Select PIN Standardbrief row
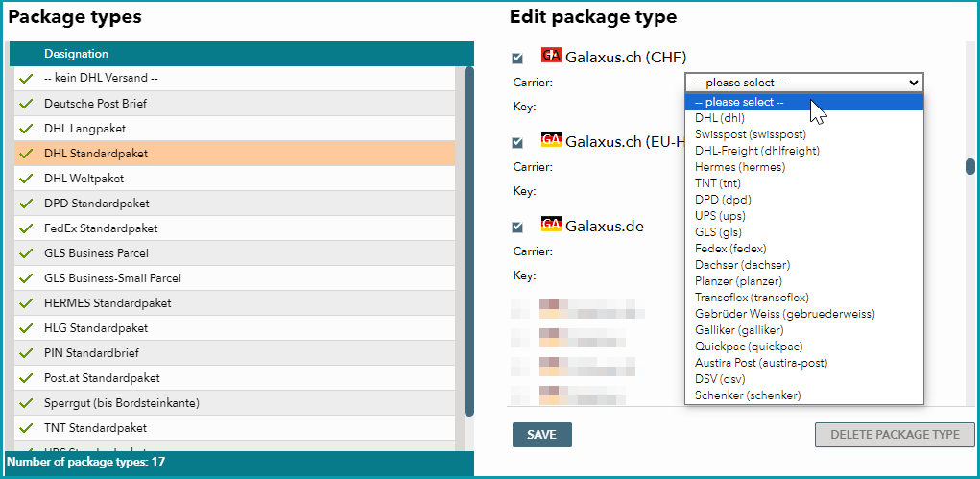Viewport: 980px width, 479px height. tap(234, 353)
